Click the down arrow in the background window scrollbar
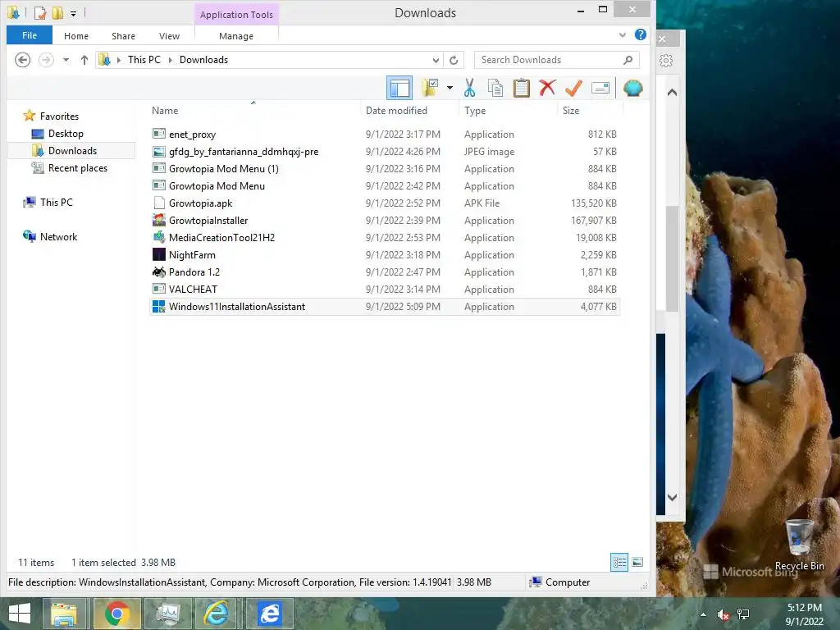 click(673, 497)
